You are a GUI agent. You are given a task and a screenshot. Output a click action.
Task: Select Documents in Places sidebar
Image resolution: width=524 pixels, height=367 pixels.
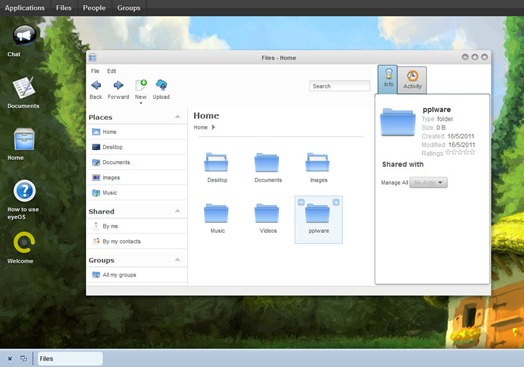click(137, 162)
